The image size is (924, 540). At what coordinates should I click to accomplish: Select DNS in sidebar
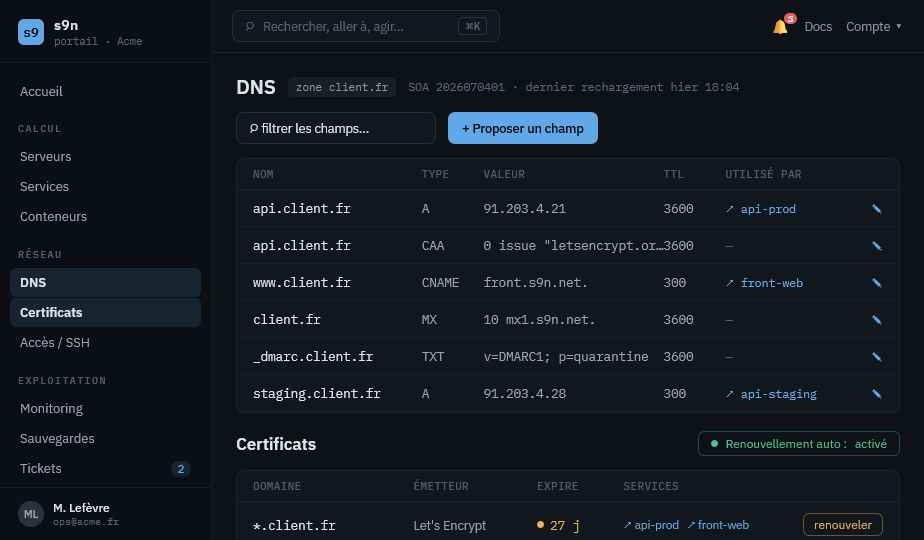(x=105, y=282)
